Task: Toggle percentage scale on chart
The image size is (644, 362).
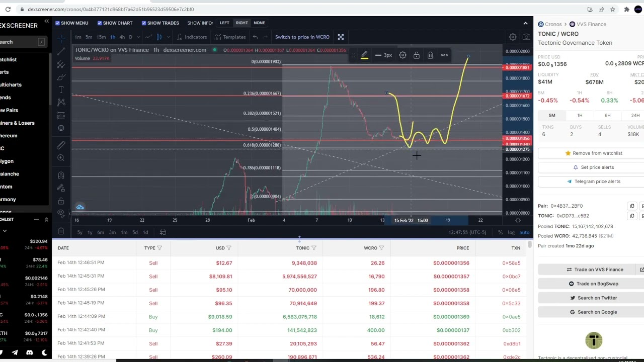Action: (500, 232)
